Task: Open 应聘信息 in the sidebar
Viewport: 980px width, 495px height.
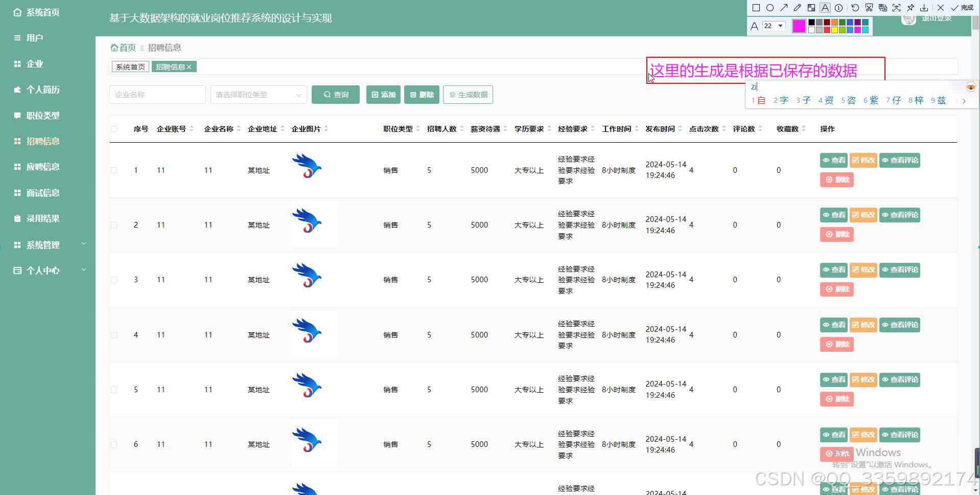Action: pyautogui.click(x=37, y=167)
